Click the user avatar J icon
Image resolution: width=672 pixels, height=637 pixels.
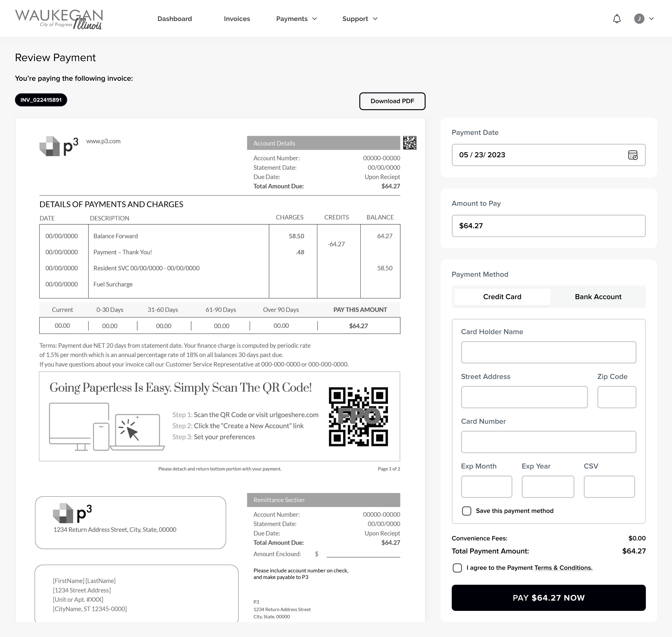[x=639, y=19]
